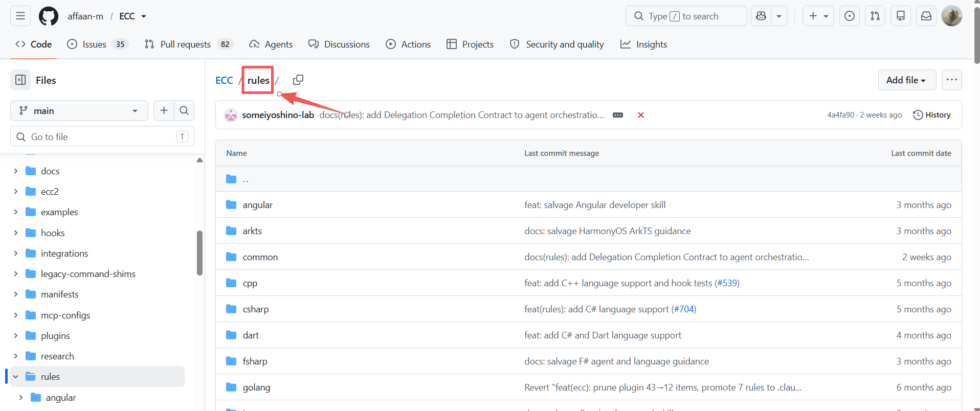Image resolution: width=980 pixels, height=411 pixels.
Task: Switch to the Discussions tab
Action: [339, 44]
